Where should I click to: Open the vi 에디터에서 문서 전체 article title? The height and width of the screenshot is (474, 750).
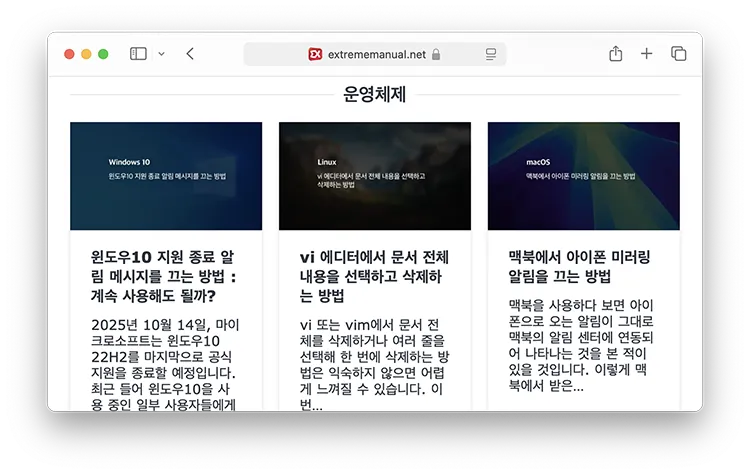(375, 276)
